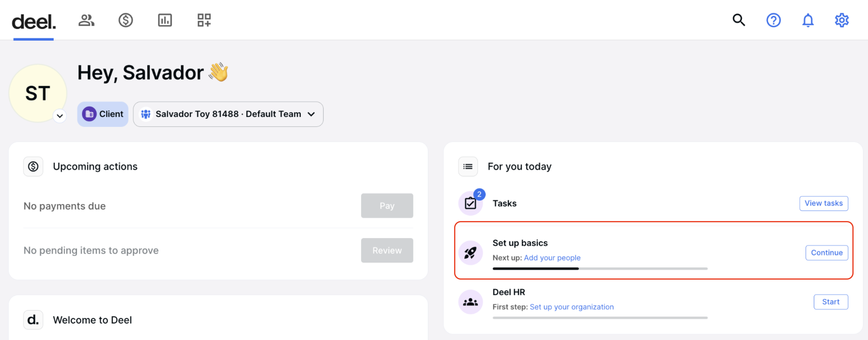Click the search magnifier icon
This screenshot has height=340, width=868.
pyautogui.click(x=739, y=20)
